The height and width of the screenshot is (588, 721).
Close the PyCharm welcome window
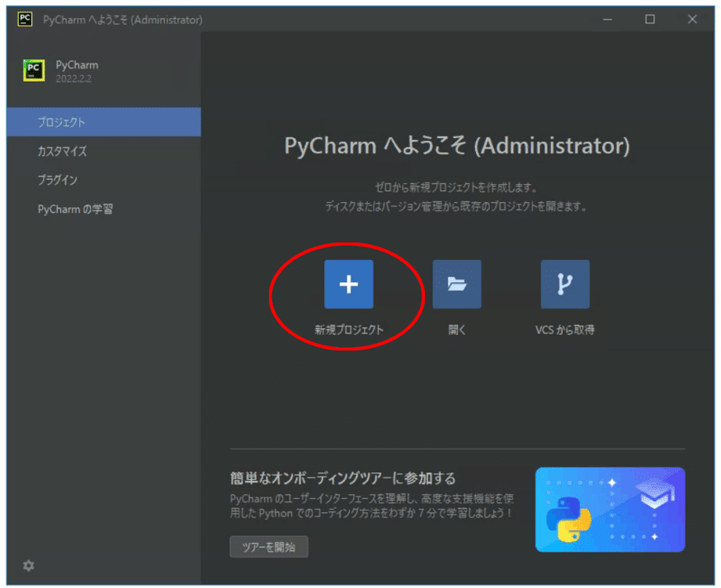pos(692,19)
